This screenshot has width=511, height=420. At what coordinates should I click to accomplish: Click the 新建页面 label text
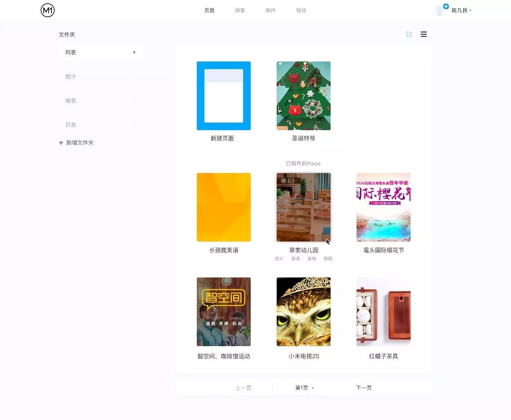coord(222,138)
